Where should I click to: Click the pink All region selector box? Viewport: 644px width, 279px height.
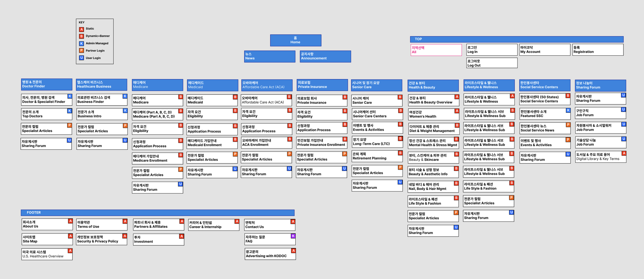point(436,50)
